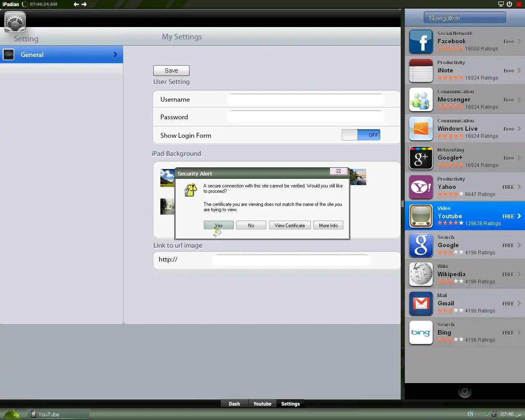Open the Android start menu icon
This screenshot has height=420, width=525.
[11, 414]
